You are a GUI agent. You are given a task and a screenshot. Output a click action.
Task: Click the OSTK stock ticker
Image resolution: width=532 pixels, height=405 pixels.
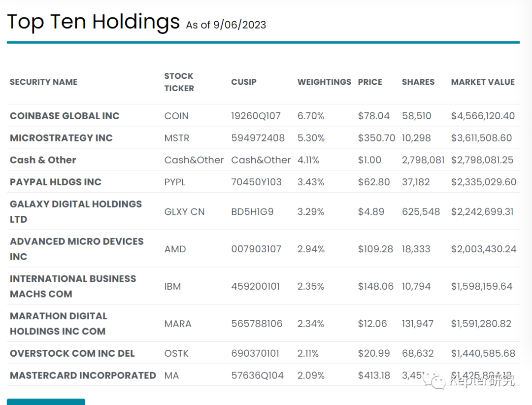click(x=176, y=354)
